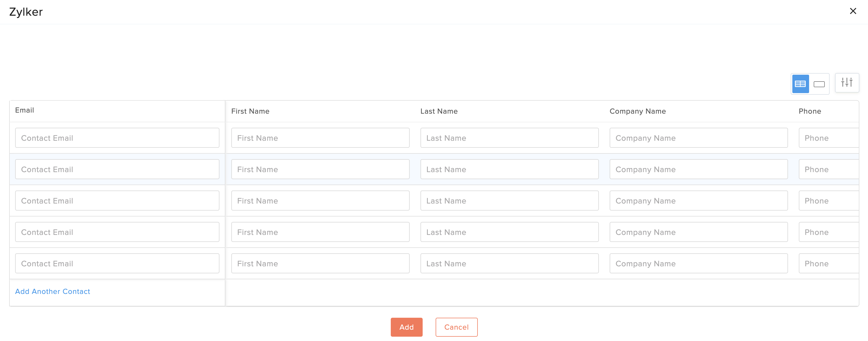Click the Company Name column header
The image size is (868, 341).
point(637,111)
